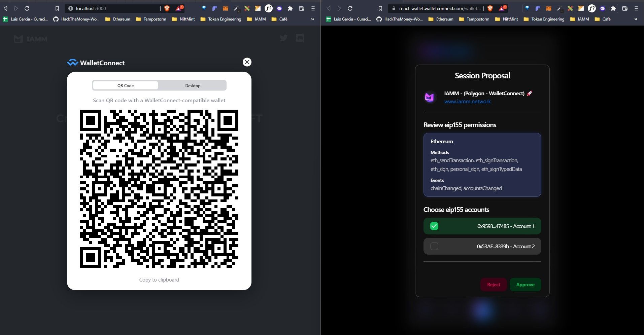
Task: Open the f? extension in left window
Action: pos(269,8)
